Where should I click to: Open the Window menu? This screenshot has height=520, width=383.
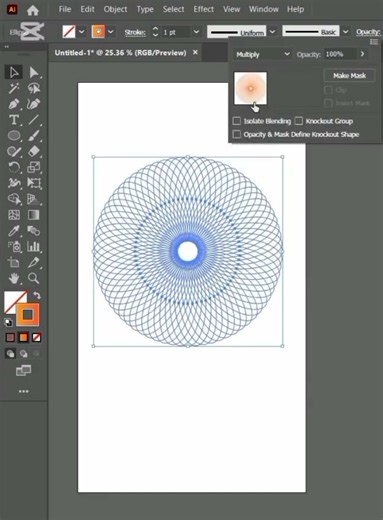(264, 9)
